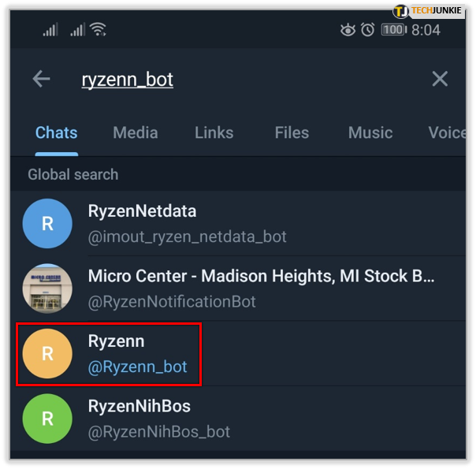Viewport: 476px width, 469px height.
Task: Clear the search with the X icon
Action: pos(440,79)
